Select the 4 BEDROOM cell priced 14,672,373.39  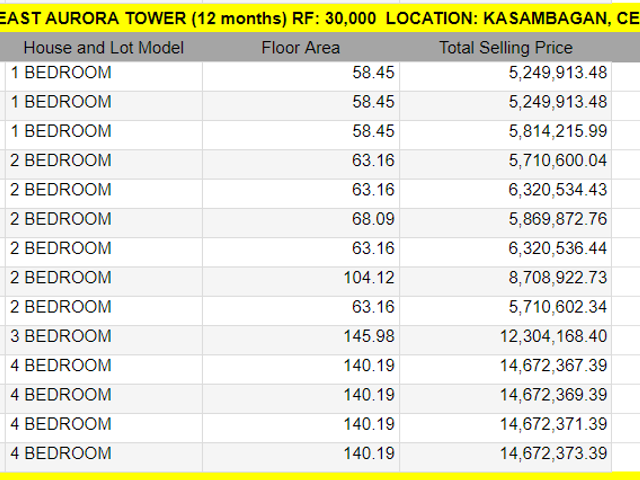coord(104,458)
